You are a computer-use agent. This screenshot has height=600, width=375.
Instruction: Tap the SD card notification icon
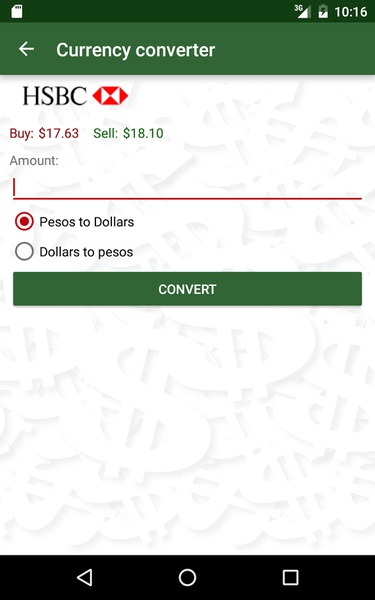point(16,11)
